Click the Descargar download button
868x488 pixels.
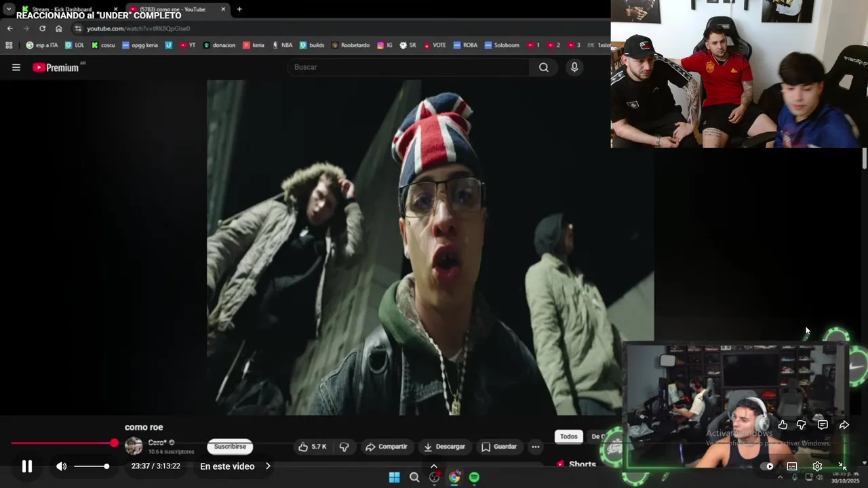[x=444, y=447]
